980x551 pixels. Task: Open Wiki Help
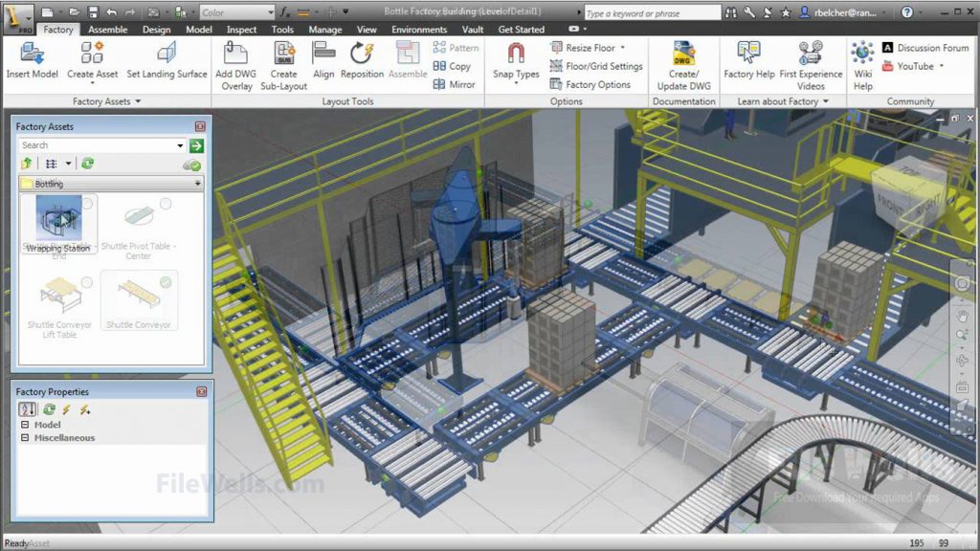862,66
